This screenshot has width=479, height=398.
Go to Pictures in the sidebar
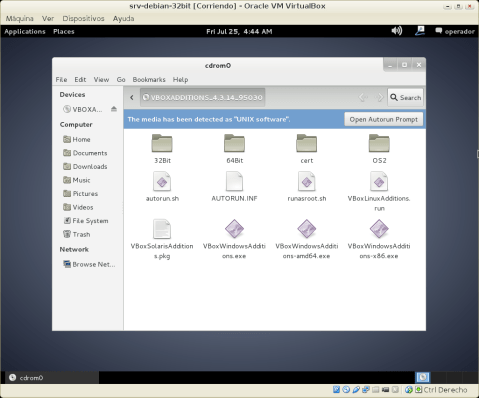[x=80, y=194]
